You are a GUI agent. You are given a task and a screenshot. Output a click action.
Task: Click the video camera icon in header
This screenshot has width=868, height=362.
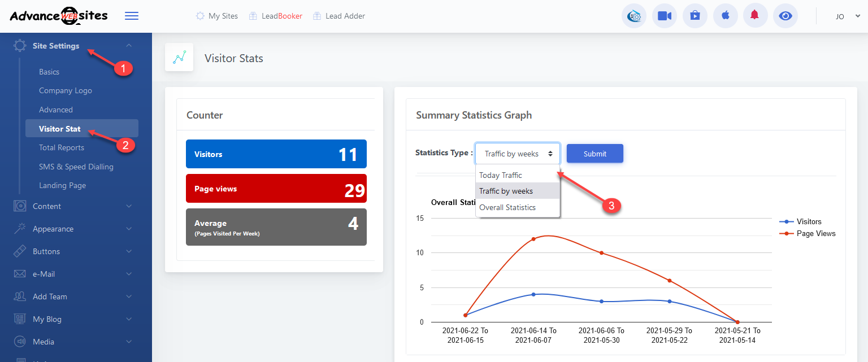[664, 16]
